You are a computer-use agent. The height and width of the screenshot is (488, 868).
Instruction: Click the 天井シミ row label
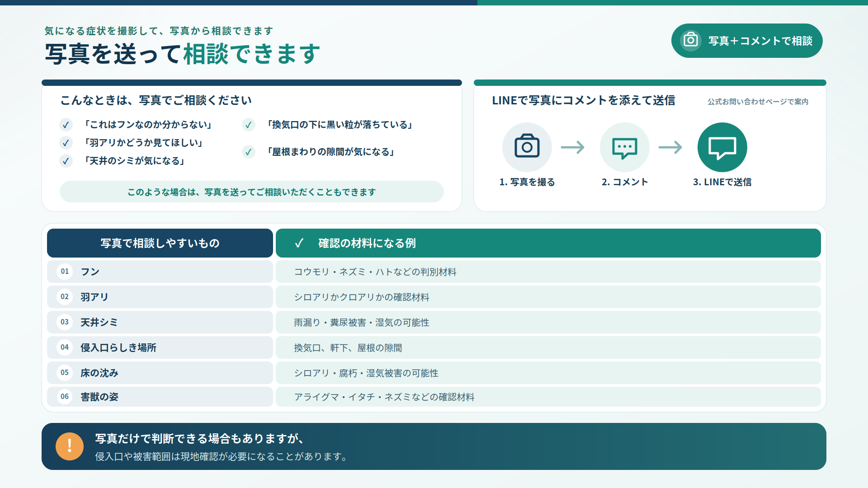(x=99, y=322)
